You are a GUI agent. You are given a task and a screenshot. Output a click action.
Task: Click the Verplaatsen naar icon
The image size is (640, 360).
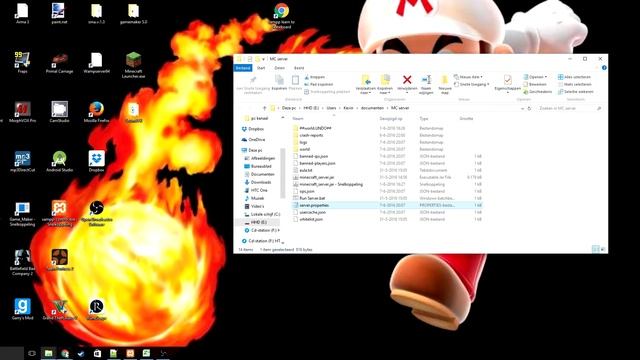click(366, 80)
